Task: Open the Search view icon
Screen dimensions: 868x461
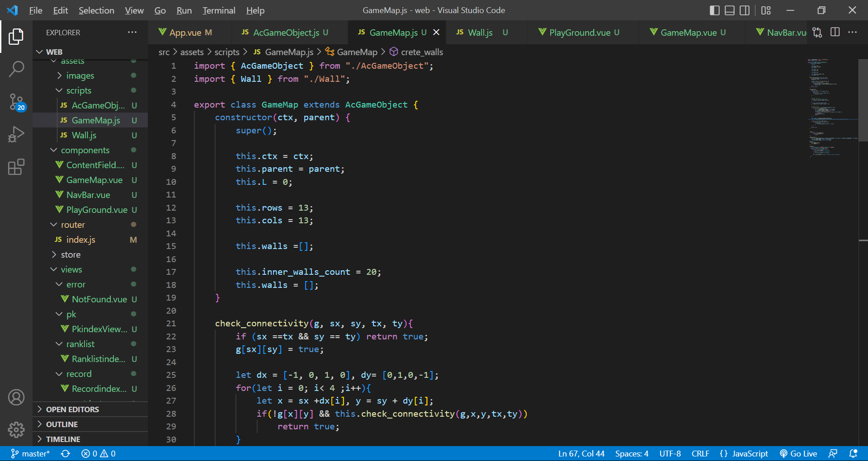Action: click(x=16, y=69)
